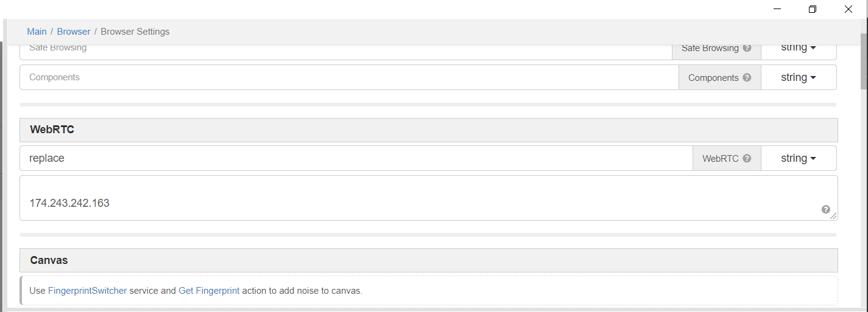
Task: Go to Main in the breadcrumb
Action: [37, 32]
